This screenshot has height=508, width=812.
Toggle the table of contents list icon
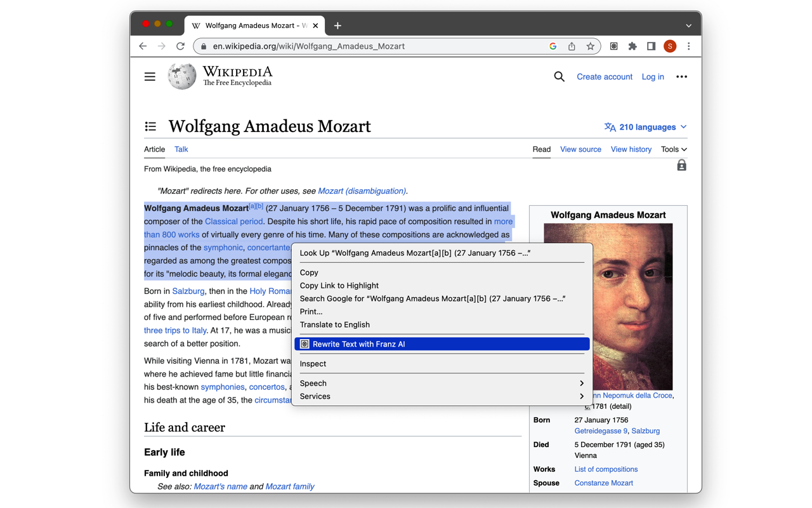pos(150,126)
